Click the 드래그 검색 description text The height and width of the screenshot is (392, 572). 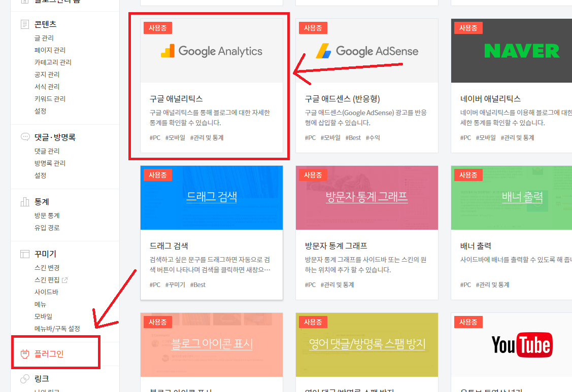click(210, 265)
